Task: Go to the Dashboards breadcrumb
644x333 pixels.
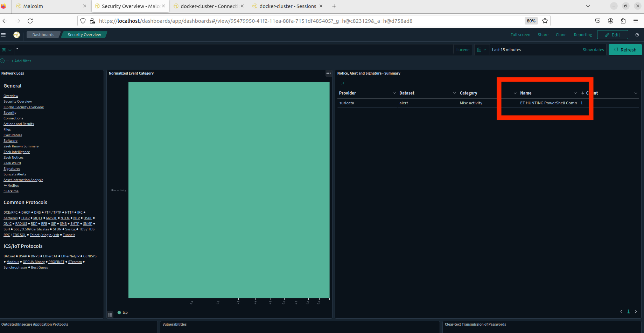Action: click(x=43, y=35)
